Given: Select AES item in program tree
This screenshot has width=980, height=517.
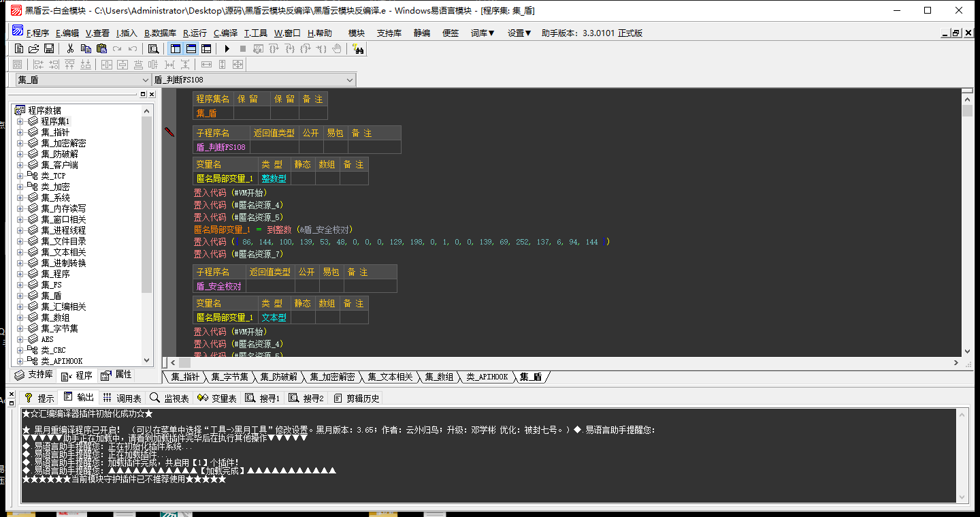Looking at the screenshot, I should [47, 339].
